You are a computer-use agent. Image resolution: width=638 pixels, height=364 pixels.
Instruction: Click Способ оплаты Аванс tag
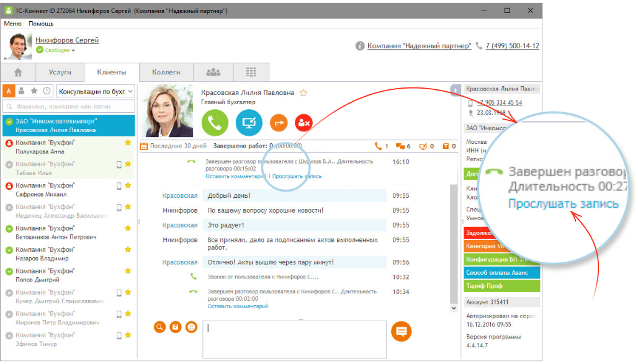(x=501, y=272)
